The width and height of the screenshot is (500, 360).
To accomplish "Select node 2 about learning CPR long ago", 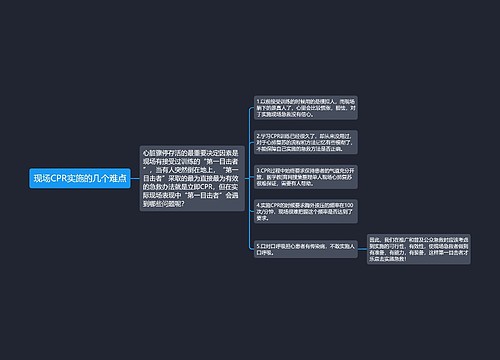I will (306, 142).
